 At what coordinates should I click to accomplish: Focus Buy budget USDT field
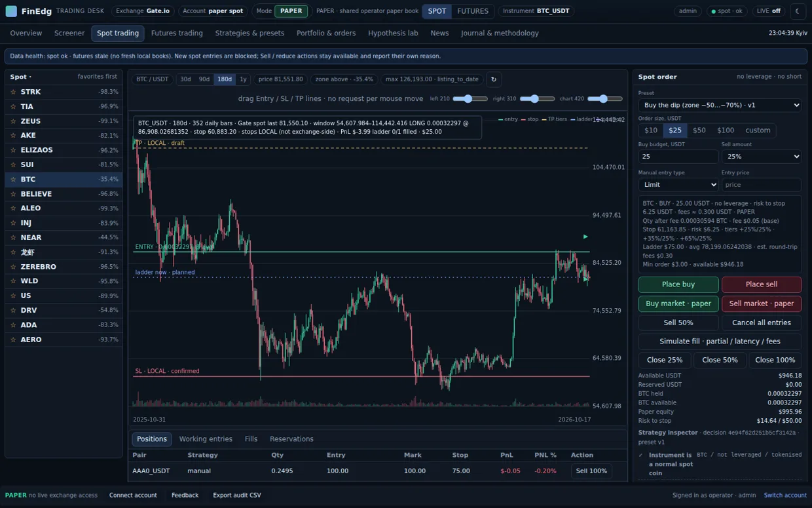pos(678,157)
